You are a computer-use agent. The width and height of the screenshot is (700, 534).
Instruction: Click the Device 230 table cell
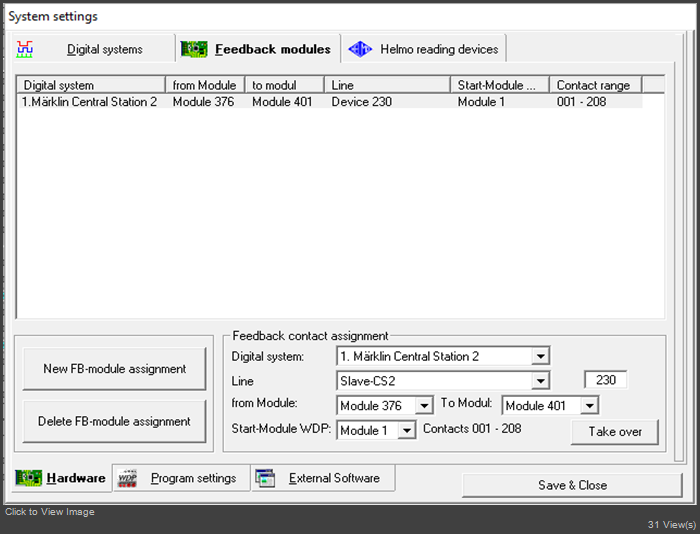point(361,102)
